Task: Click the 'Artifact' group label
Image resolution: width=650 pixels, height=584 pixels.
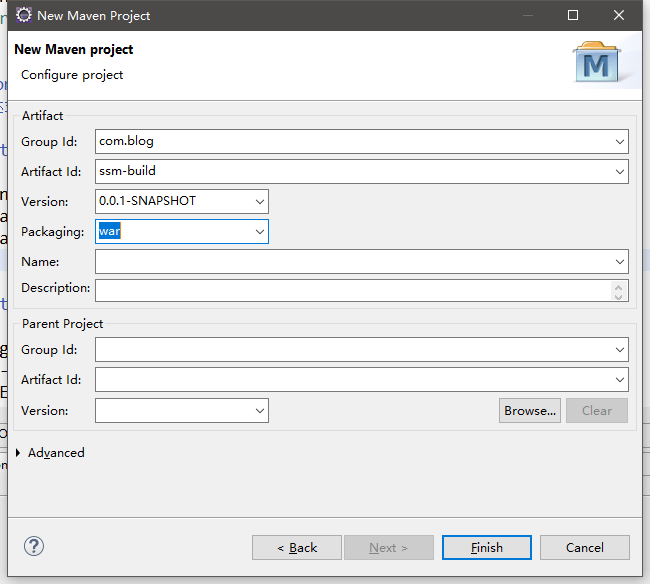Action: (43, 116)
